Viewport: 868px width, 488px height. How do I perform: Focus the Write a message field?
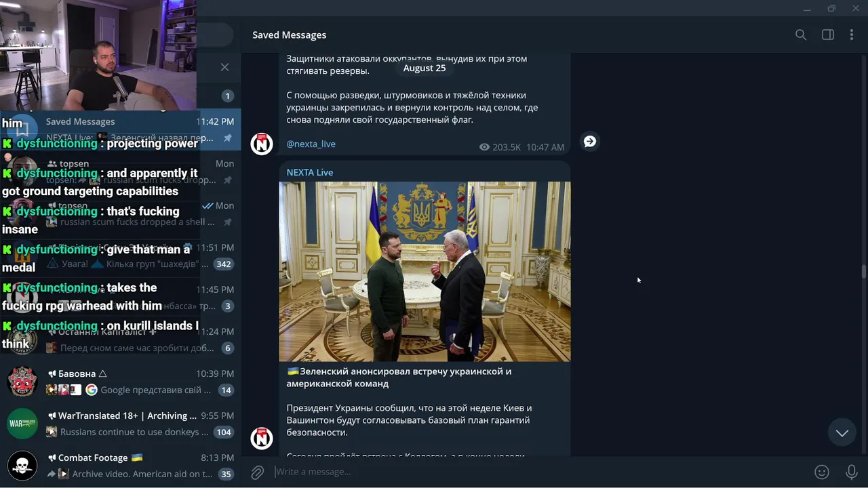click(539, 472)
